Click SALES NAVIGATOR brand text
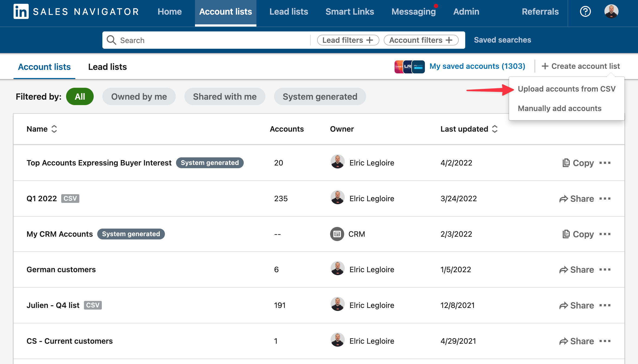Viewport: 638px width, 364px height. pos(86,12)
